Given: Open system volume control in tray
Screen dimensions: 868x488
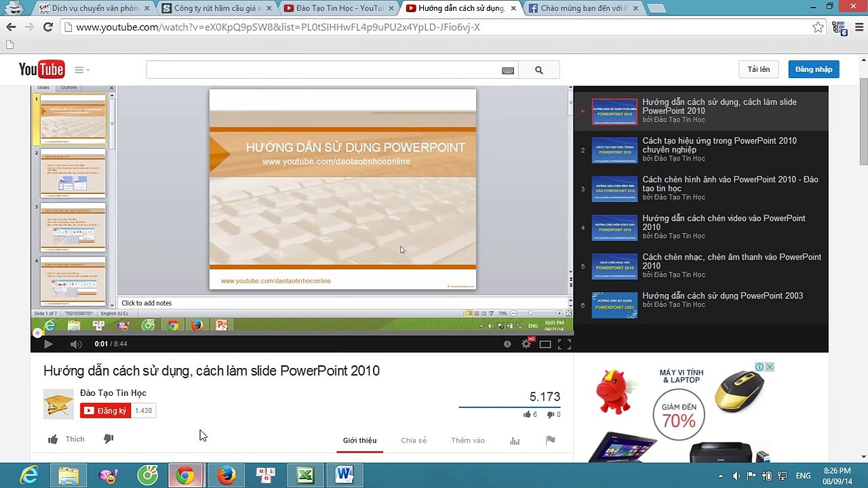Looking at the screenshot, I should [x=736, y=476].
